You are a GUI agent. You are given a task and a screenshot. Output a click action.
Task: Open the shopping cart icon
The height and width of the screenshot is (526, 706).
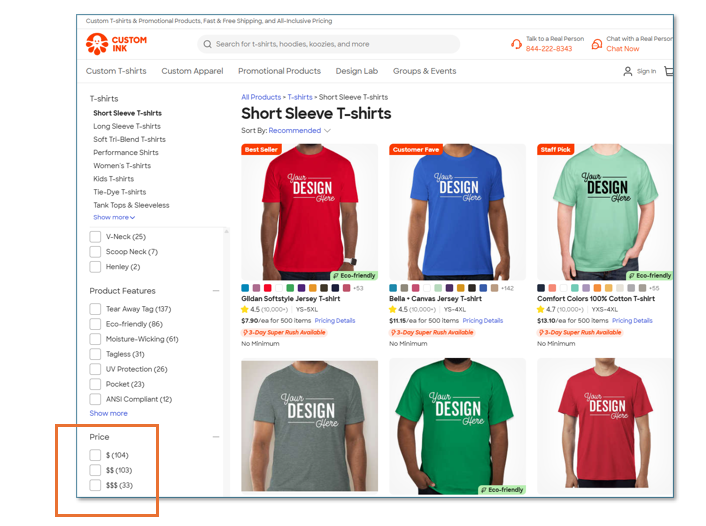(668, 71)
